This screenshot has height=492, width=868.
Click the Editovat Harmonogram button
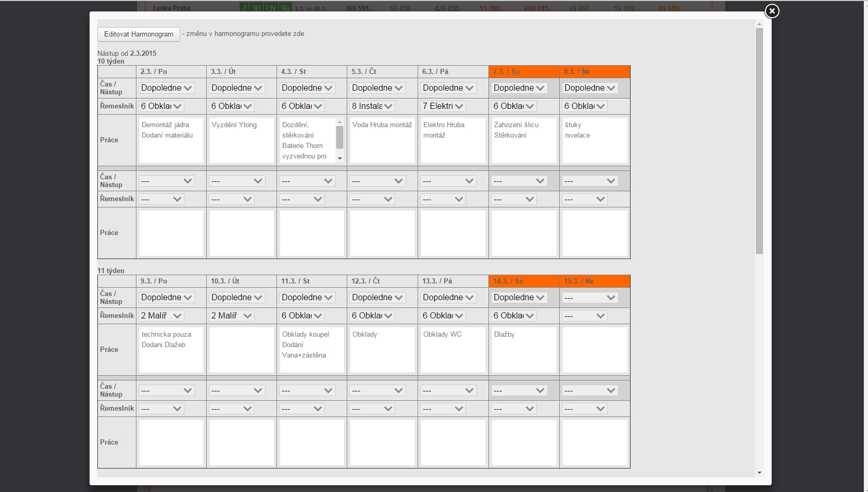click(139, 34)
